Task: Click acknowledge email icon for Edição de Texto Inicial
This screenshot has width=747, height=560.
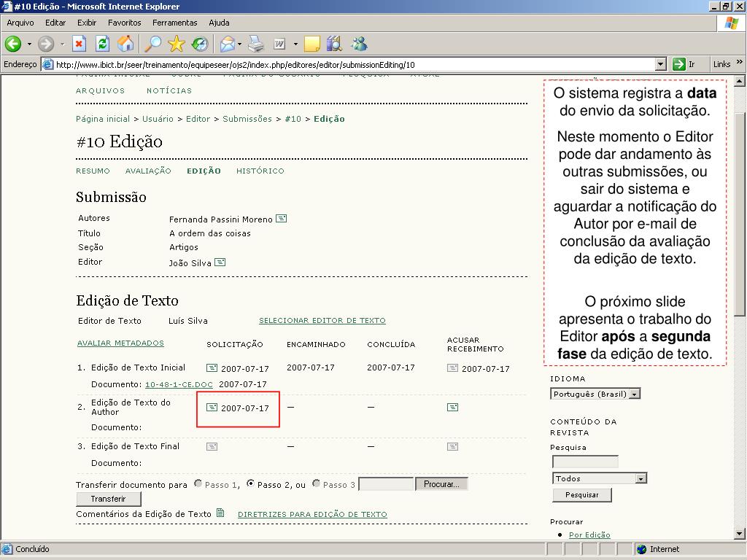Action: tap(452, 367)
